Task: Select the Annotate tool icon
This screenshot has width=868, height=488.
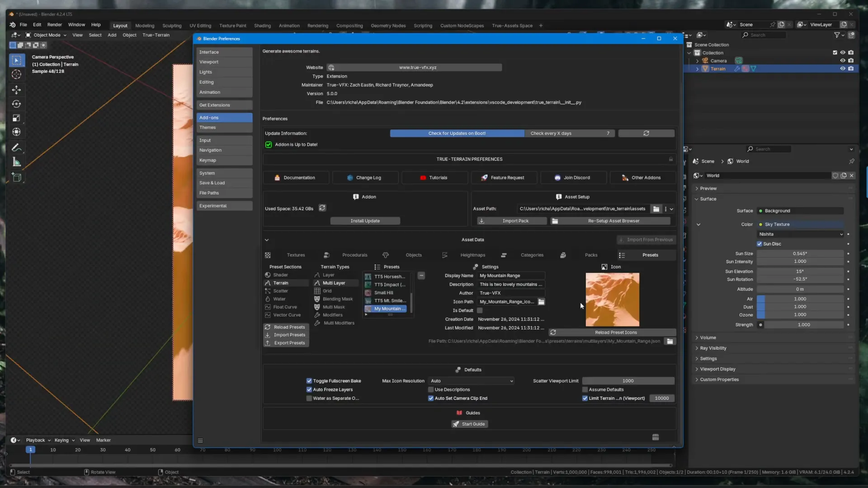Action: [x=16, y=148]
